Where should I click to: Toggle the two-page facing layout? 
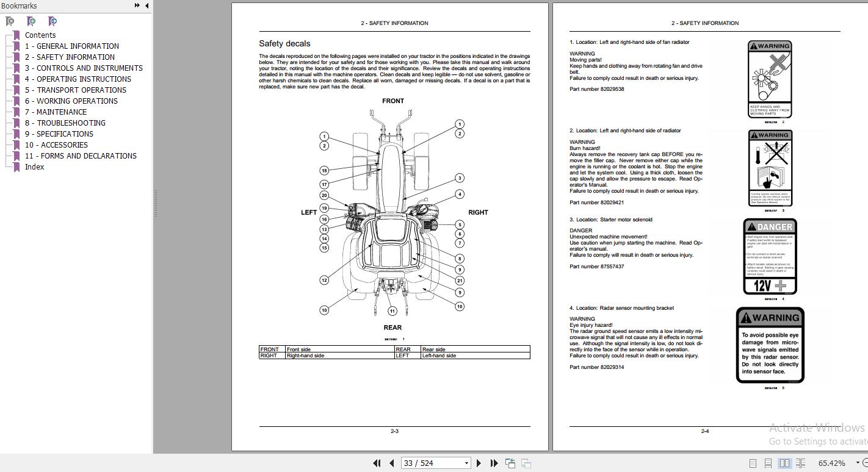pyautogui.click(x=784, y=463)
